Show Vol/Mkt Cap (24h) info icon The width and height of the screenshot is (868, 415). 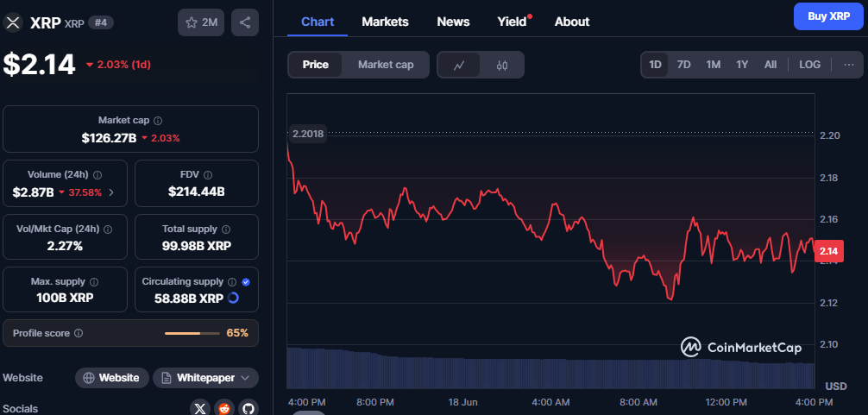tap(108, 230)
